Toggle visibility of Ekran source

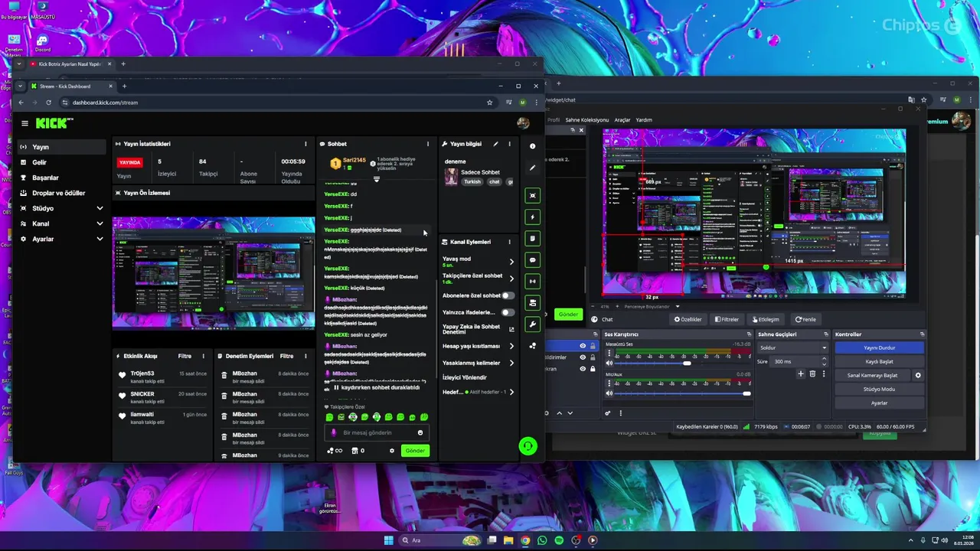[x=583, y=369]
